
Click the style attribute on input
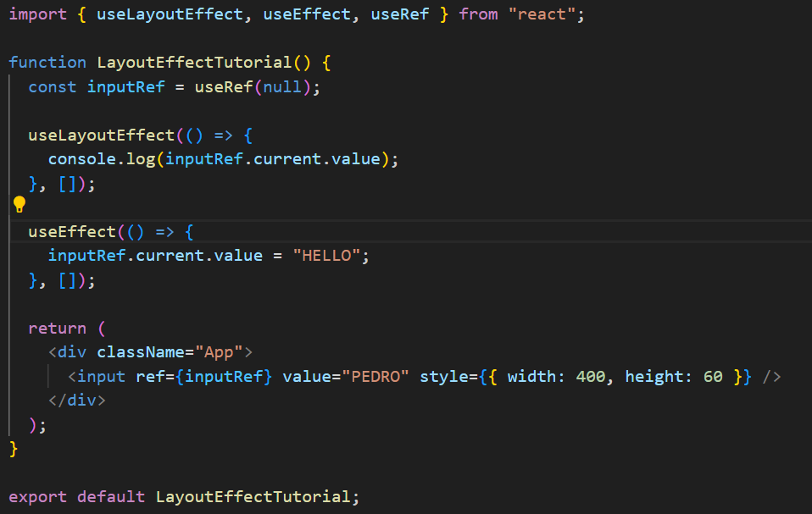(444, 377)
